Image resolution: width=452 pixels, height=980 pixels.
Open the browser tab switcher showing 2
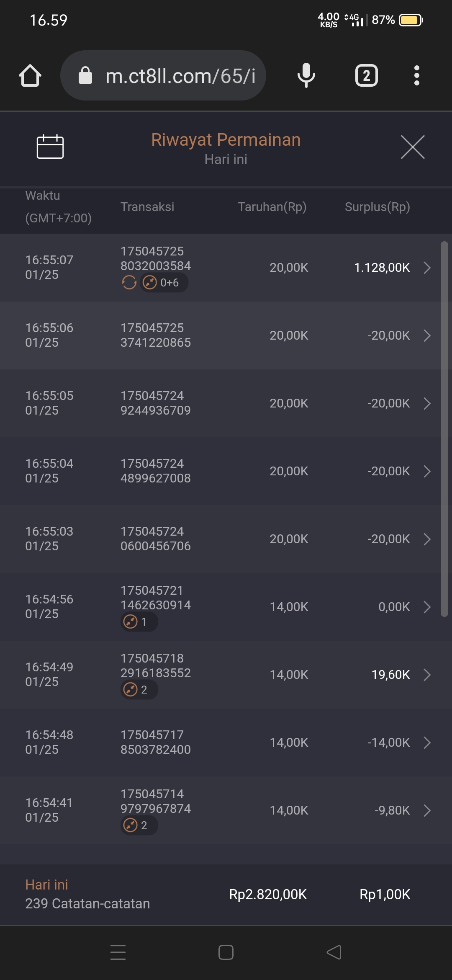[366, 76]
